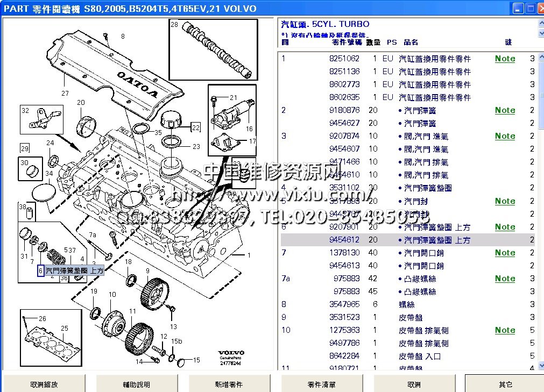Open the Note link for part 8251062

(x=505, y=59)
